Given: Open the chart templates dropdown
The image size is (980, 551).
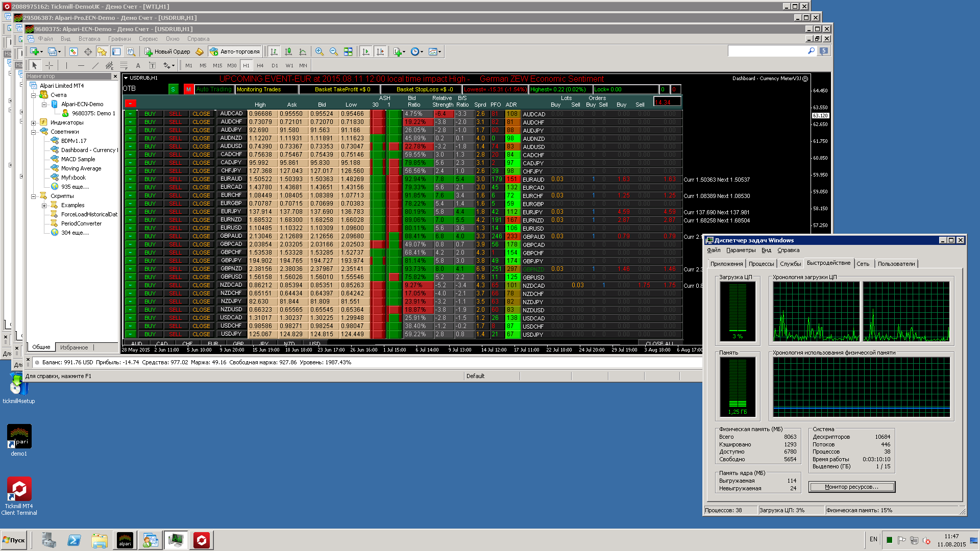Looking at the screenshot, I should [439, 52].
